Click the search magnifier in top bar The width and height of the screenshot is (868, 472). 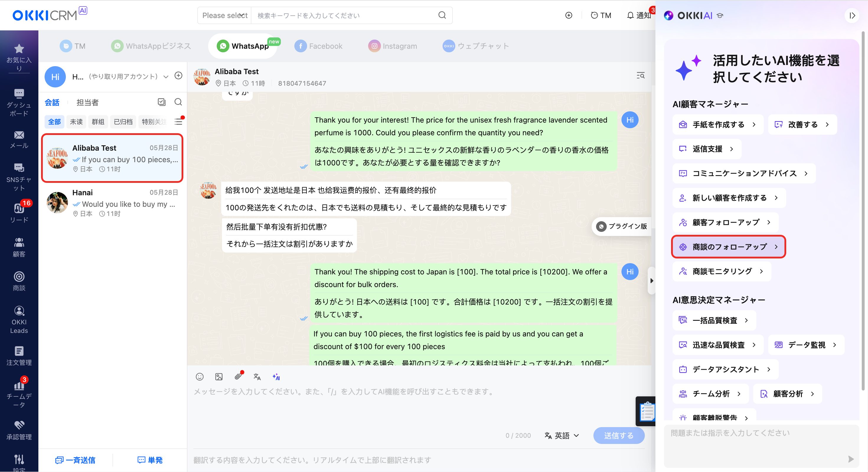[x=442, y=15]
